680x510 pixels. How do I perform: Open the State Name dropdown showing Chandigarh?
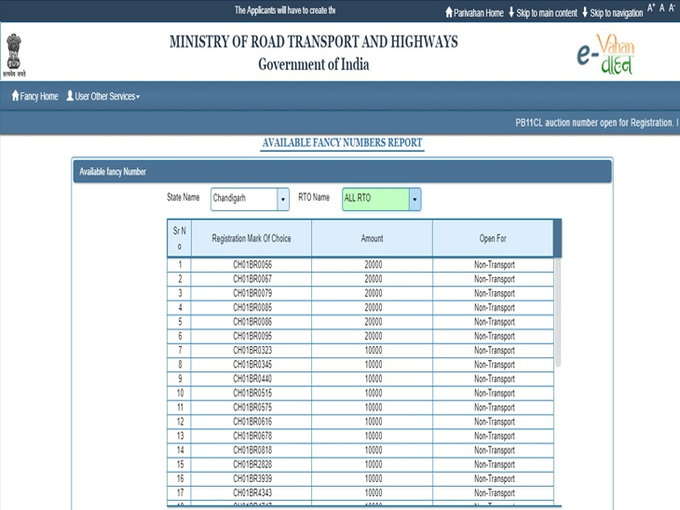(250, 199)
